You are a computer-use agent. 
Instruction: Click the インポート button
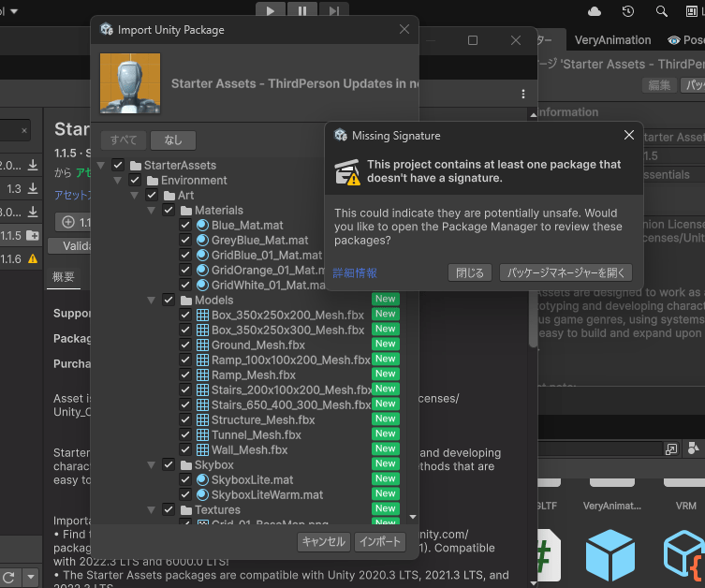coord(380,541)
